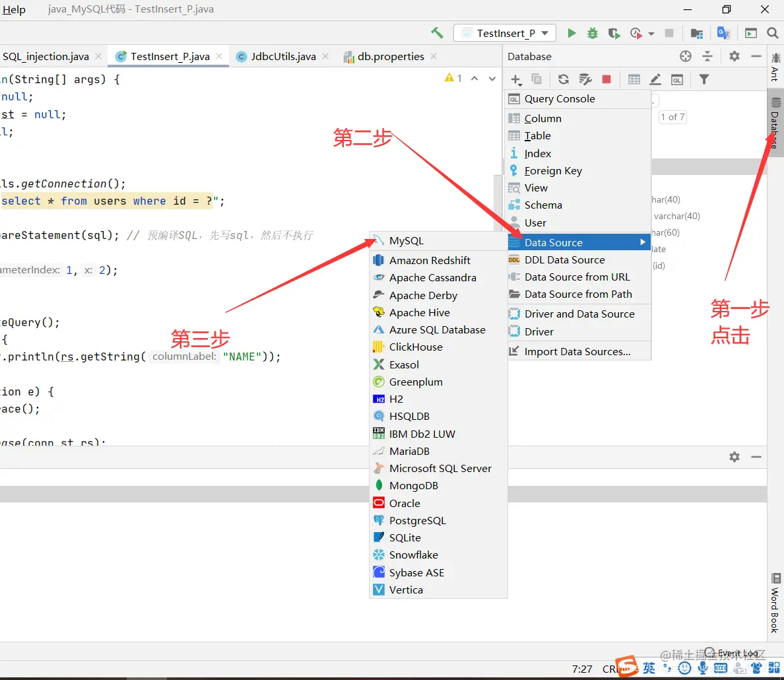Screen dimensions: 784x680
Task: Open profiler options dropdown arrow
Action: click(x=651, y=34)
